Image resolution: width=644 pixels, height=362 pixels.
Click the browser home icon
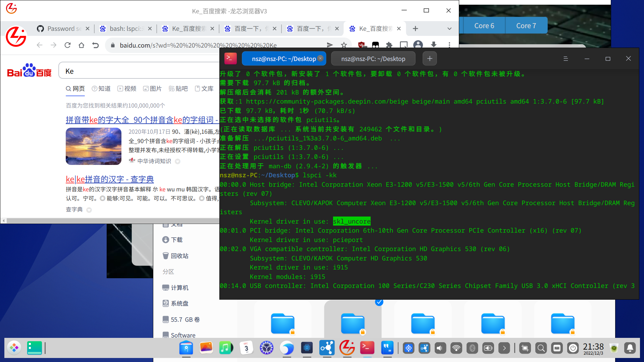81,45
